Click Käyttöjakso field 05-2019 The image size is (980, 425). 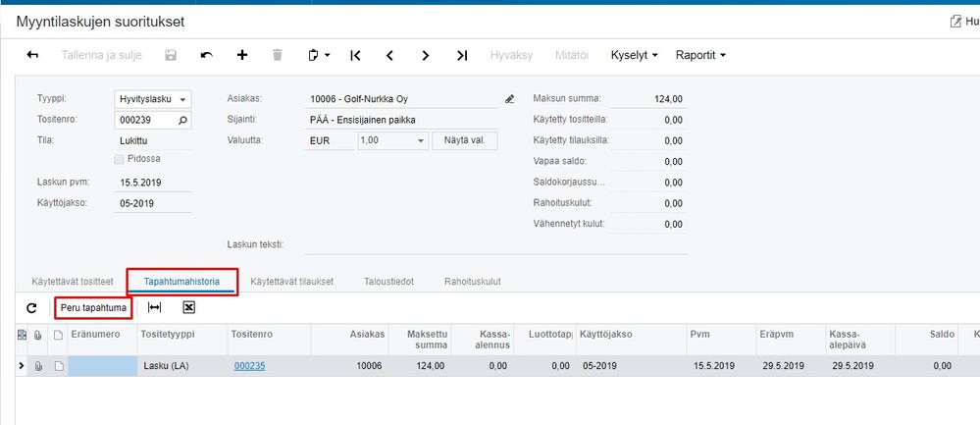153,204
